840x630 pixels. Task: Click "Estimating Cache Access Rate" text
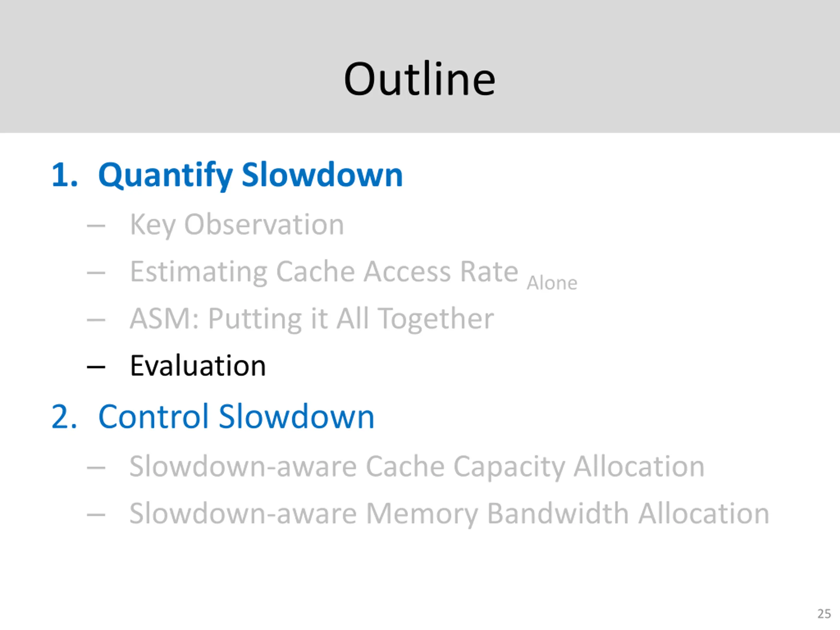pos(324,271)
